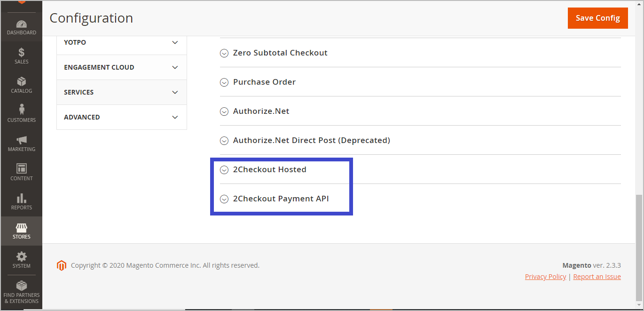Expand the Advanced configuration section
The image size is (644, 311).
[x=122, y=117]
